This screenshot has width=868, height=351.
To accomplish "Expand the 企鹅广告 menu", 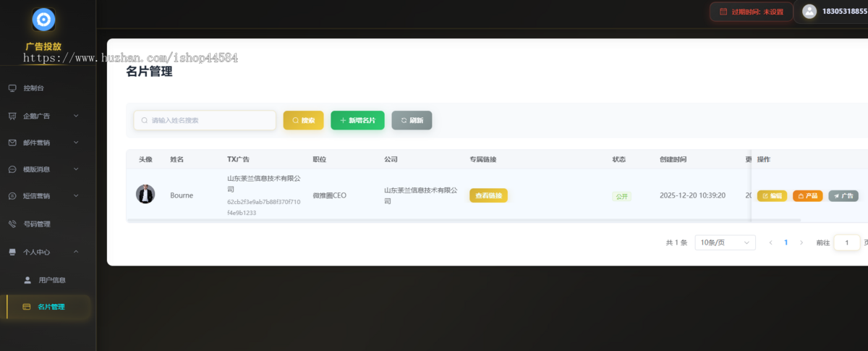I will point(48,116).
